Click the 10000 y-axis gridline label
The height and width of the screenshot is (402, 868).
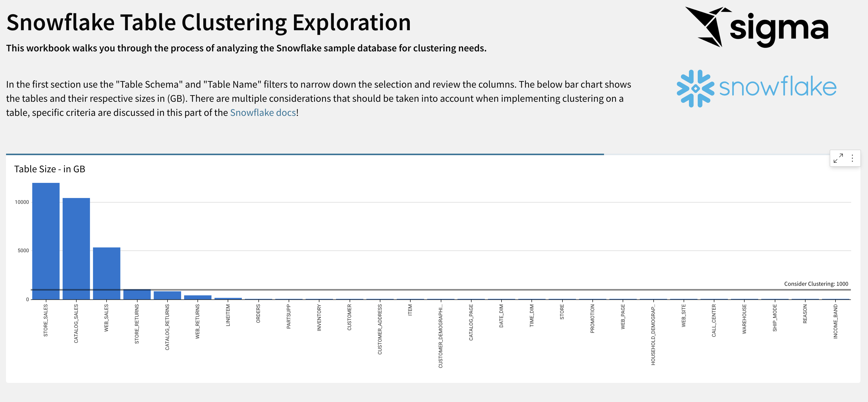pyautogui.click(x=22, y=202)
